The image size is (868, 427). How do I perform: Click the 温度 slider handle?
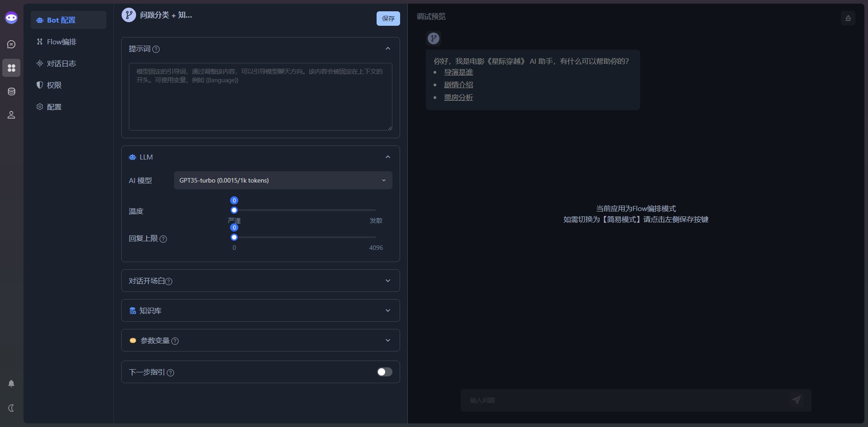click(234, 210)
